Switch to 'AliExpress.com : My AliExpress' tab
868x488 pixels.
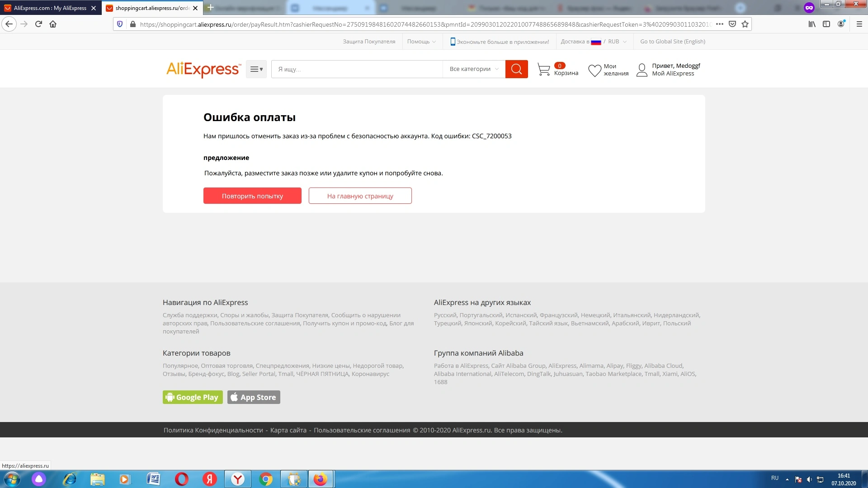click(x=50, y=8)
